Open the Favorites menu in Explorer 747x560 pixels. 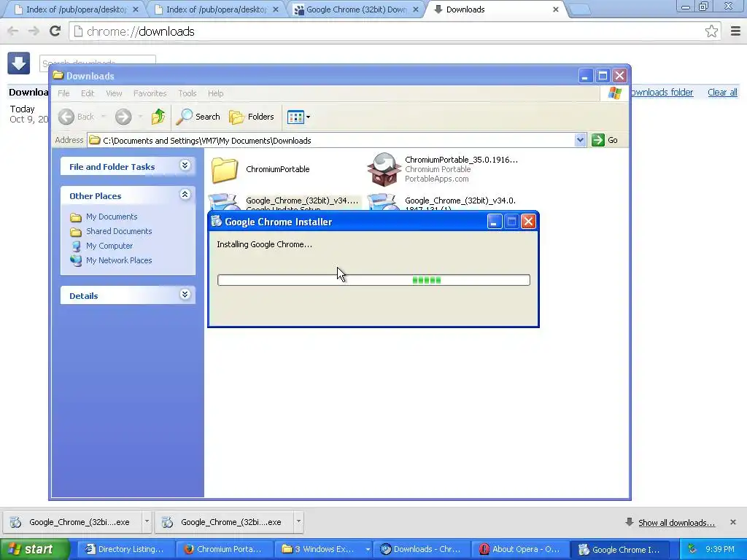tap(150, 93)
